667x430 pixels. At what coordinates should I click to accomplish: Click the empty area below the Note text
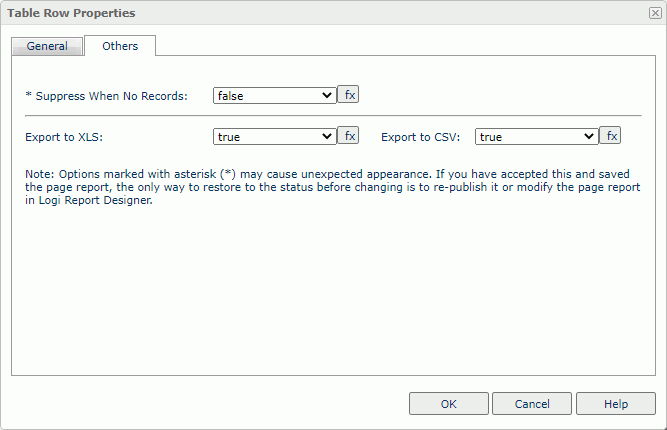[333, 290]
